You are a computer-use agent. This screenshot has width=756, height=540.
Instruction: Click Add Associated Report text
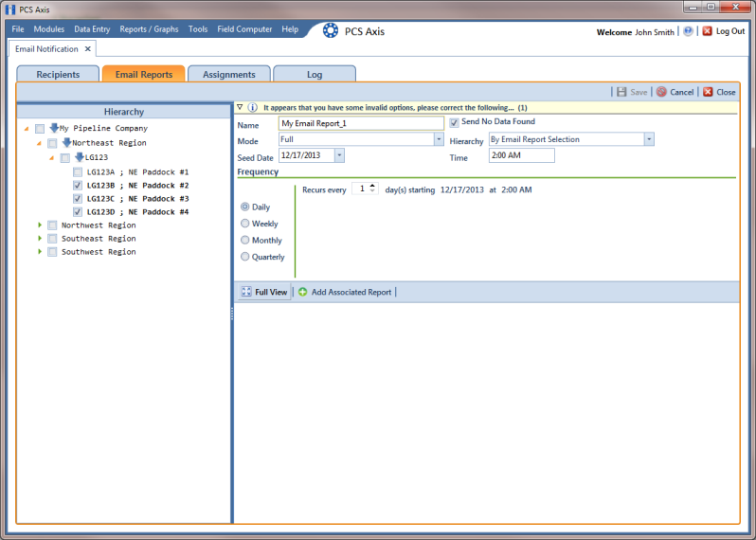click(351, 292)
